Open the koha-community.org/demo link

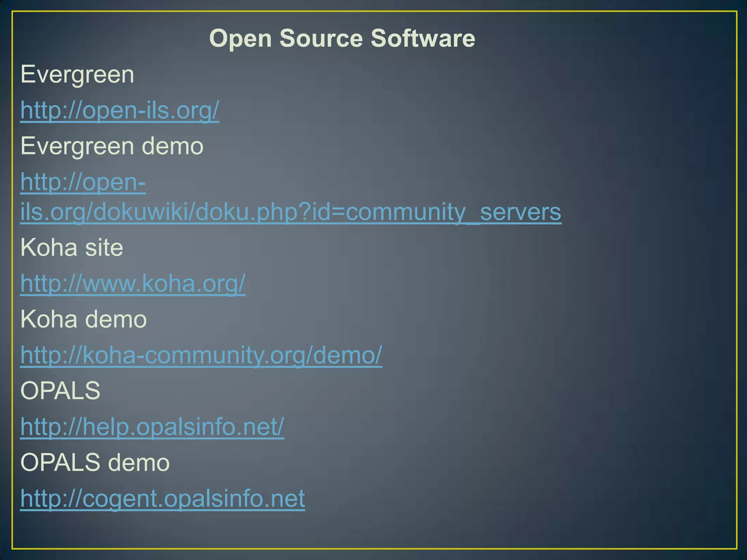click(201, 355)
